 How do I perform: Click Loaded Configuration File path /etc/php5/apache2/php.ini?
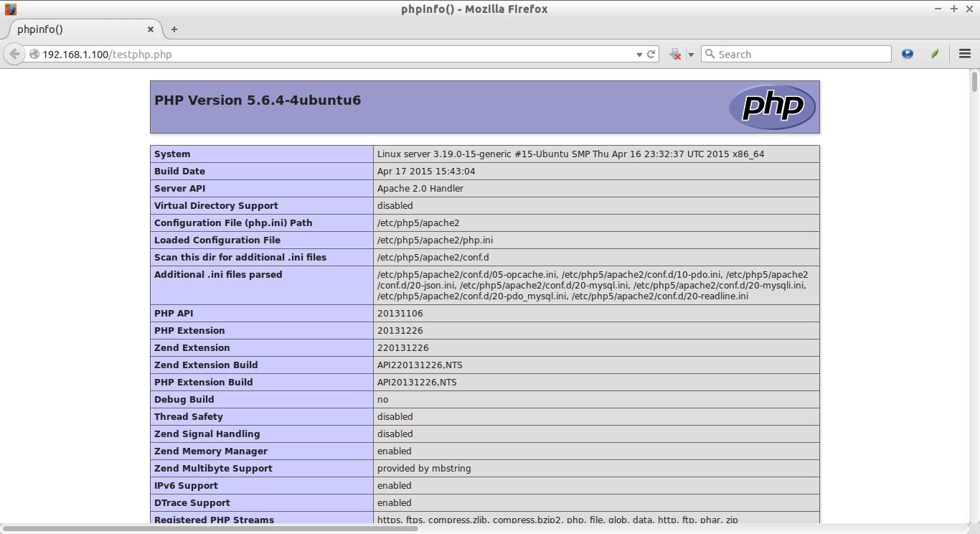point(435,240)
